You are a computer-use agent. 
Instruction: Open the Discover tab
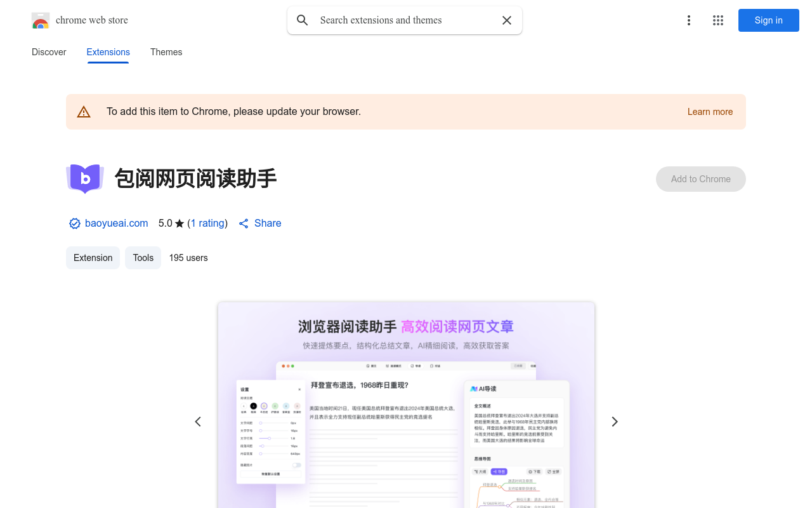click(49, 52)
